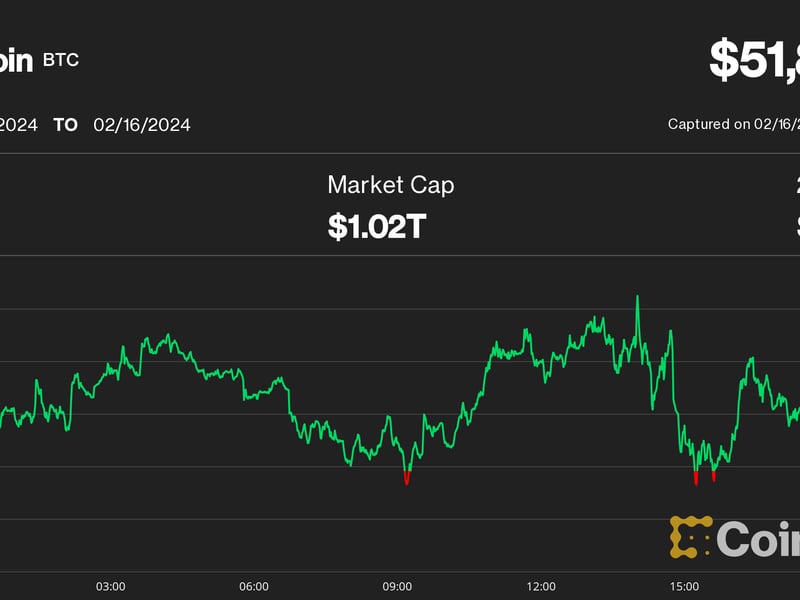Click the 12:00 time axis label
800x600 pixels.
(x=541, y=585)
